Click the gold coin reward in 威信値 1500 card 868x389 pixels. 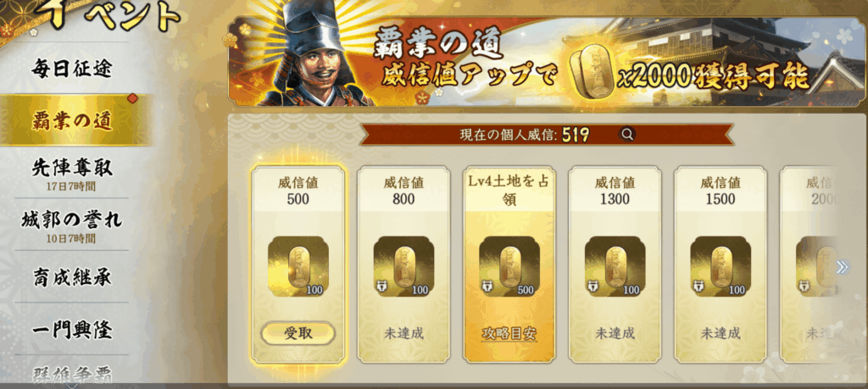click(721, 266)
